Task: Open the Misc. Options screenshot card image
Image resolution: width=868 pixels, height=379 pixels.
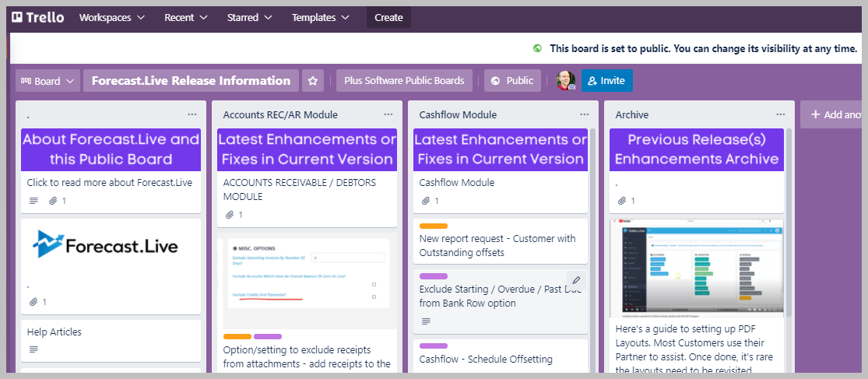Action: [307, 282]
